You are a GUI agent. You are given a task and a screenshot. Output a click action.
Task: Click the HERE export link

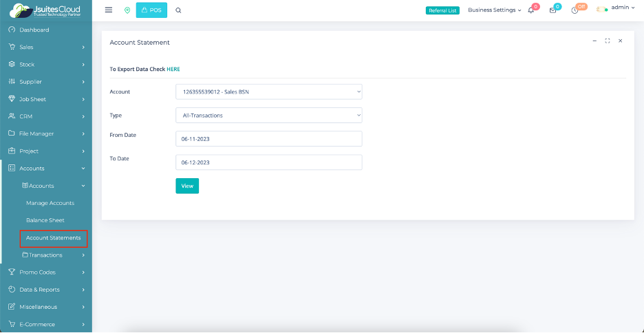tap(173, 69)
